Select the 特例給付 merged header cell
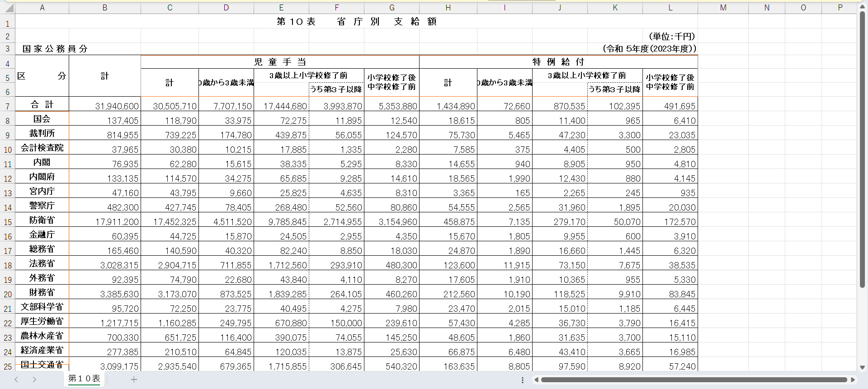 click(x=558, y=62)
